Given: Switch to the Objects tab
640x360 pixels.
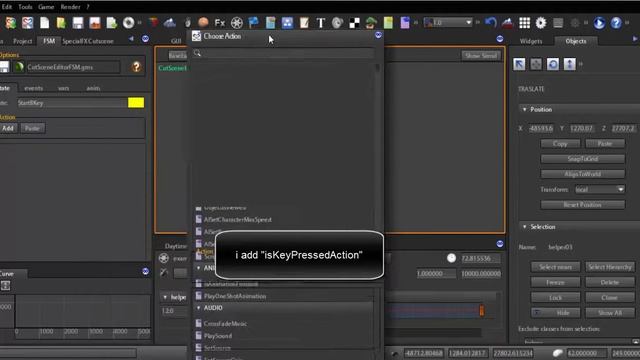Looking at the screenshot, I should click(x=576, y=41).
